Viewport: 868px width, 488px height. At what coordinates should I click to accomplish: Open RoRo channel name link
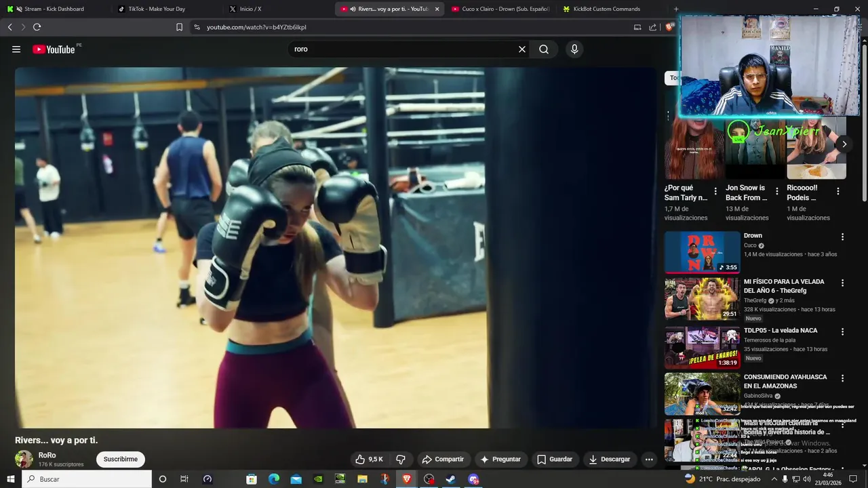pyautogui.click(x=47, y=455)
